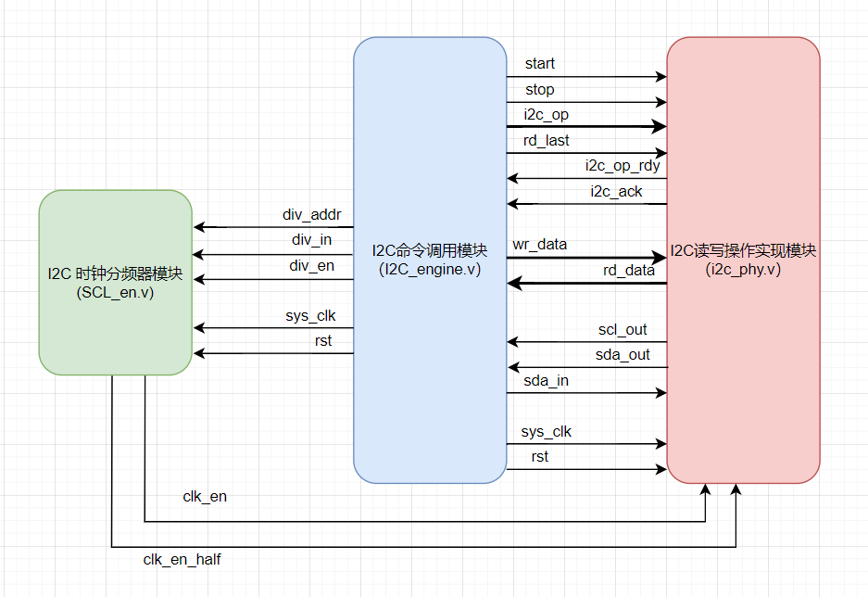Select the green I2C clock divider block (SCL_en.v)
The width and height of the screenshot is (868, 597).
click(115, 283)
